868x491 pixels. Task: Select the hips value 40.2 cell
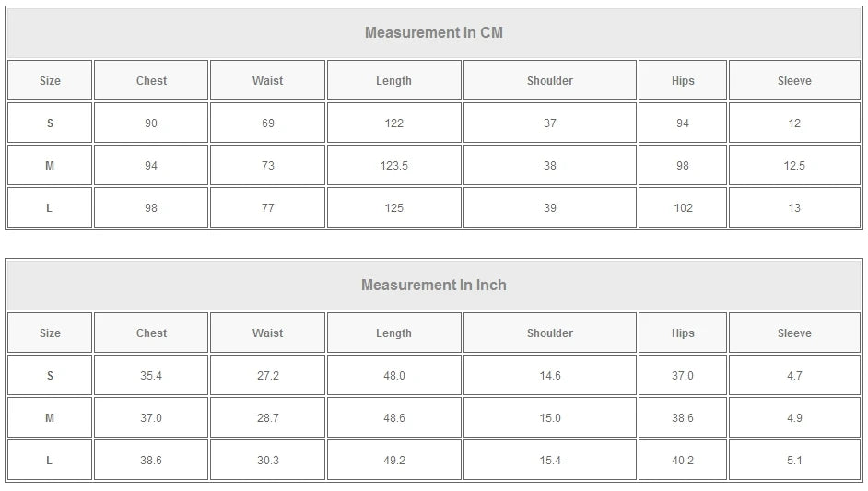pyautogui.click(x=683, y=461)
